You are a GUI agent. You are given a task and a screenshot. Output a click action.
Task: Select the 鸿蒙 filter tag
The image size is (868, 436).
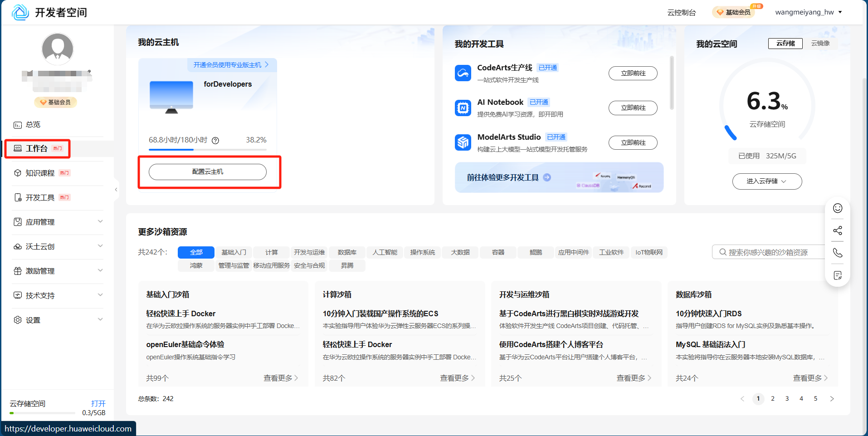[x=196, y=265]
